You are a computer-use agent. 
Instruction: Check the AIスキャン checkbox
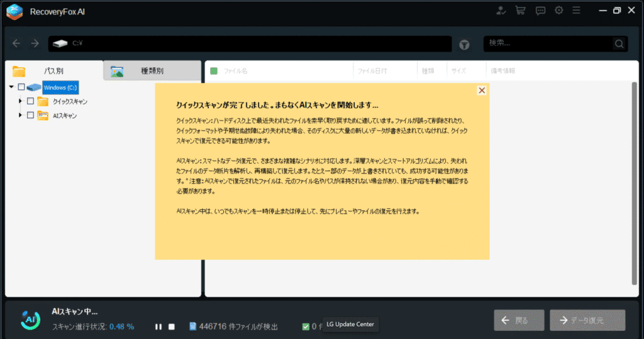pos(30,115)
